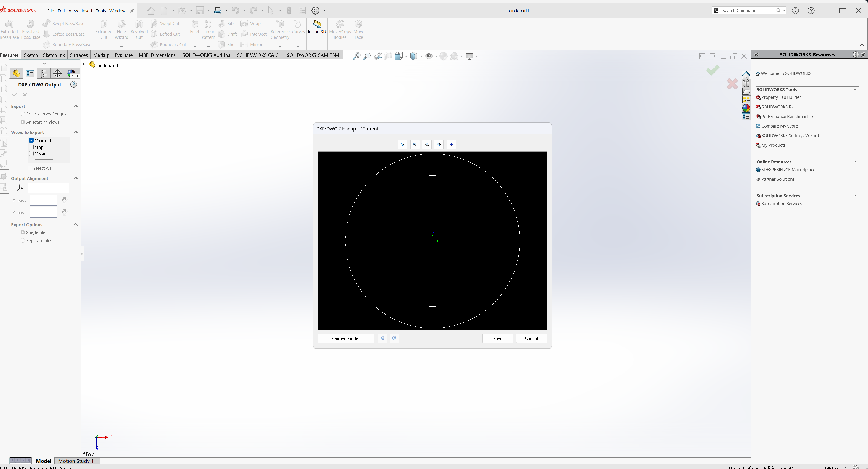This screenshot has height=469, width=868.
Task: Select Zoom to Area tool in Cleanup dialog
Action: tap(427, 145)
